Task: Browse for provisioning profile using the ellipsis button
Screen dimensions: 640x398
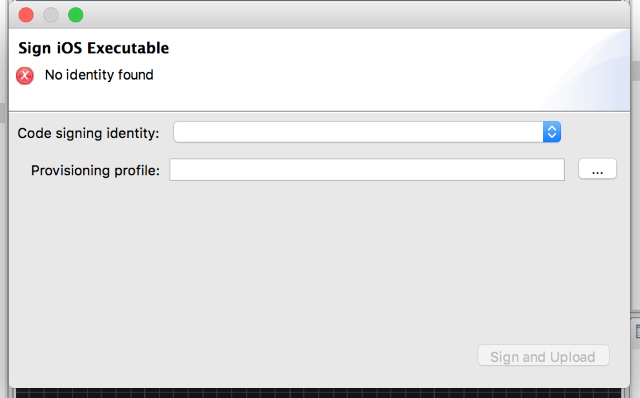Action: point(597,169)
